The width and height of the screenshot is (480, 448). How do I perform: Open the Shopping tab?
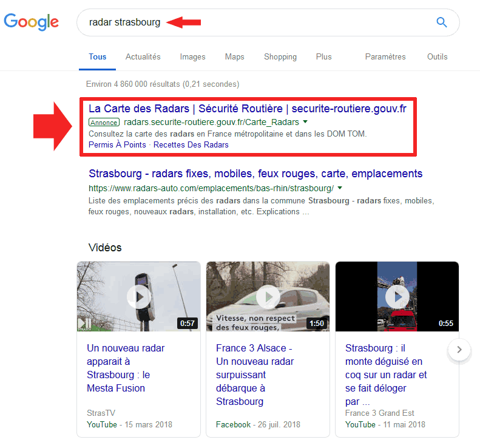[280, 57]
